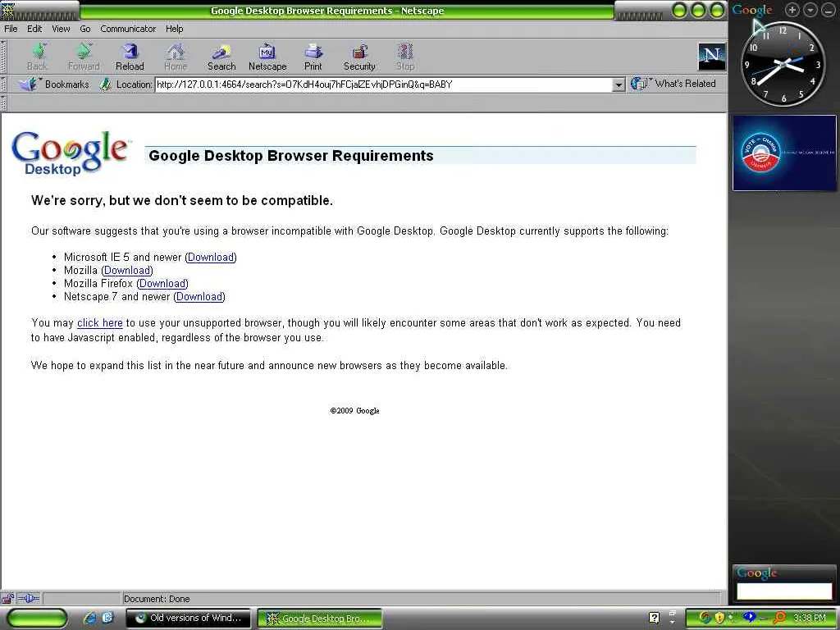Minimize the Google sidebar with minus button
This screenshot has height=630, width=840.
(x=829, y=10)
